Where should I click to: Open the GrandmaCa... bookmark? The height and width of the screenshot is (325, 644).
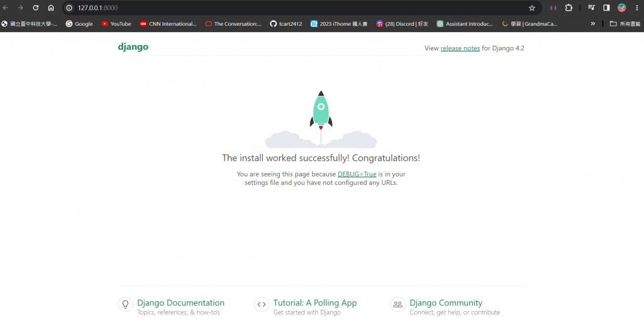pyautogui.click(x=530, y=24)
